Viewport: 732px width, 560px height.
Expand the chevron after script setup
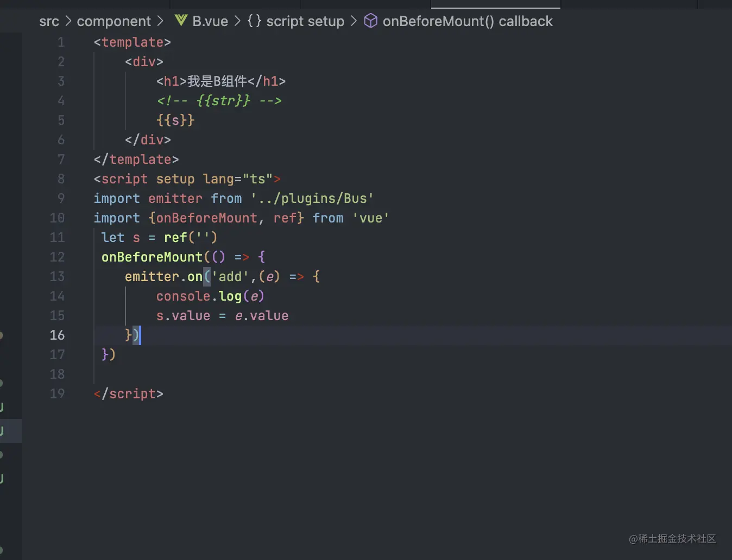[354, 21]
